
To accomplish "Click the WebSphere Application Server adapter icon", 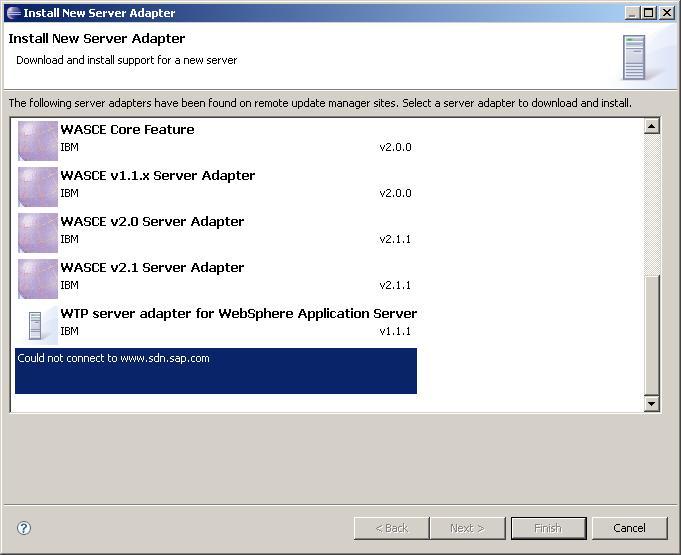I will [38, 325].
